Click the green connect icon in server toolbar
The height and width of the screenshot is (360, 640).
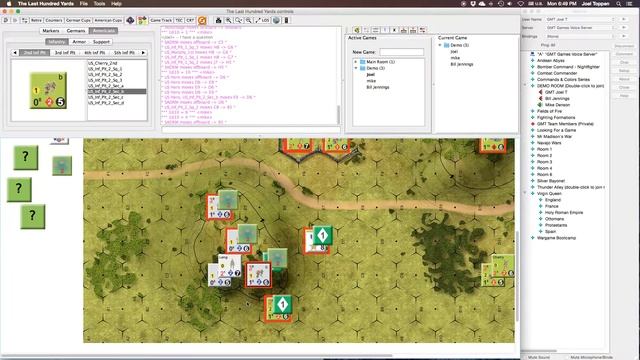[x=357, y=30]
